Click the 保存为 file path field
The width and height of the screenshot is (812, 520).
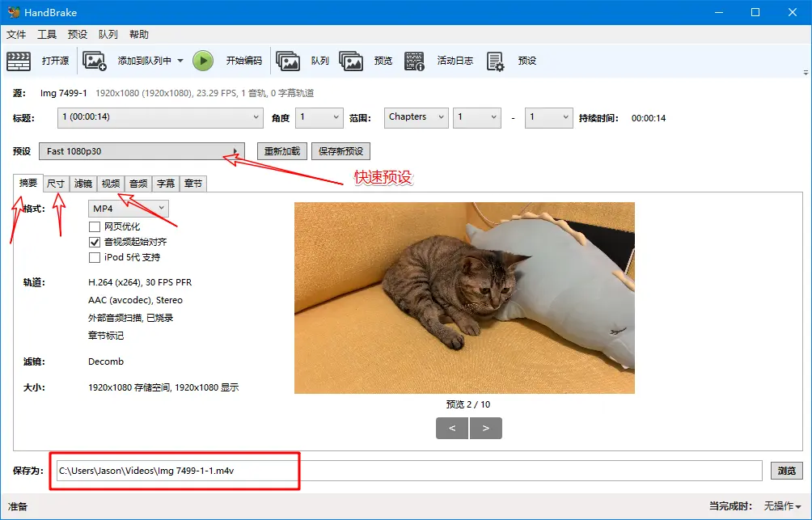point(409,471)
